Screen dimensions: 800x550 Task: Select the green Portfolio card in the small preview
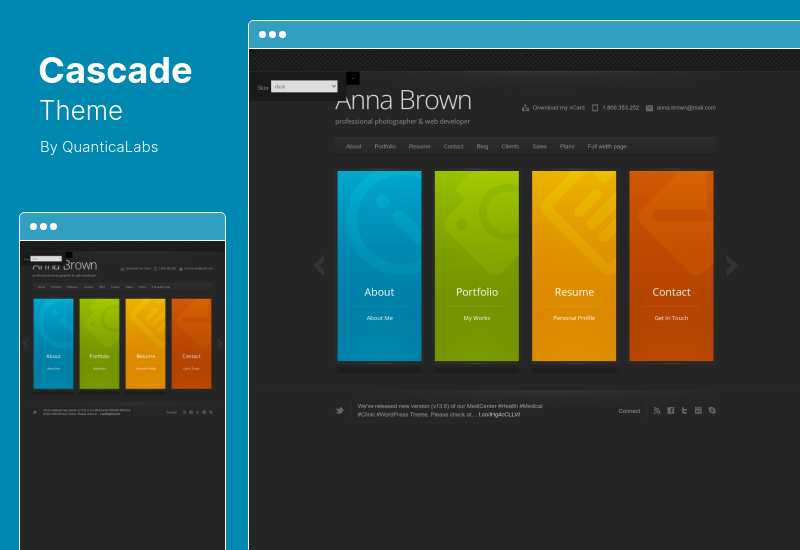[x=99, y=344]
